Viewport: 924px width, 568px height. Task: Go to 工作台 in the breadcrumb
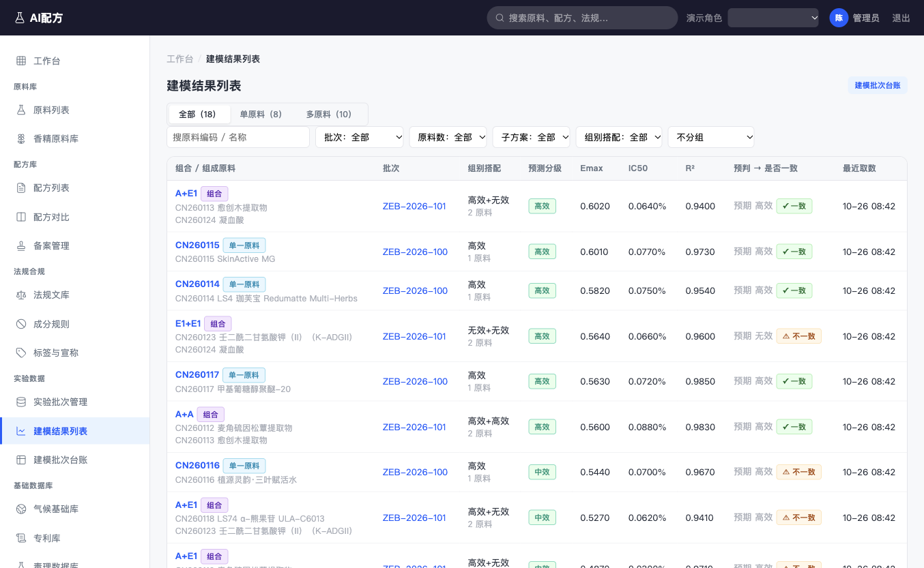[180, 59]
